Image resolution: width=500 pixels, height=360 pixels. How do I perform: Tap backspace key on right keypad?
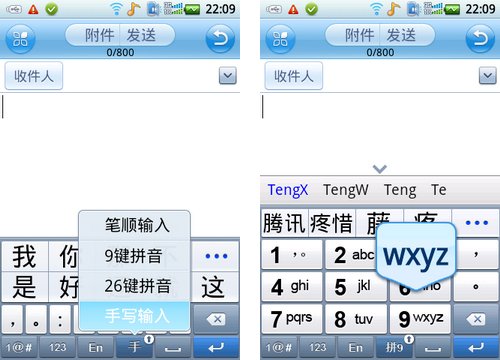(477, 319)
